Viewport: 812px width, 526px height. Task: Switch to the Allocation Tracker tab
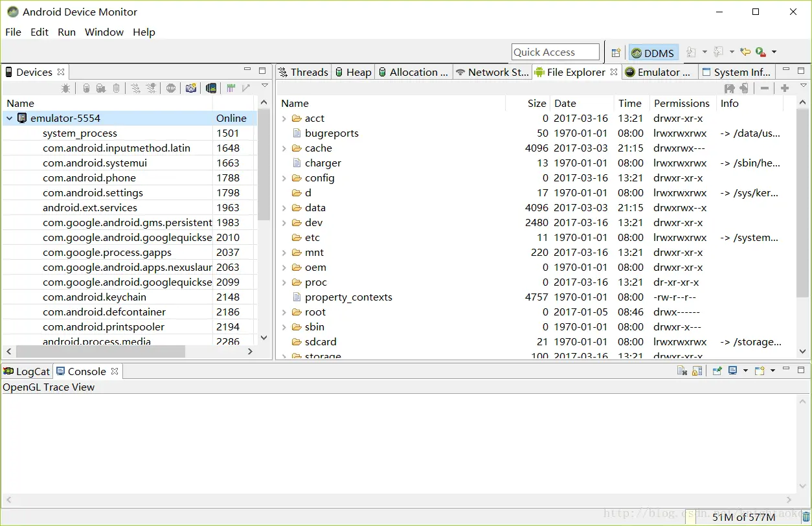[414, 72]
